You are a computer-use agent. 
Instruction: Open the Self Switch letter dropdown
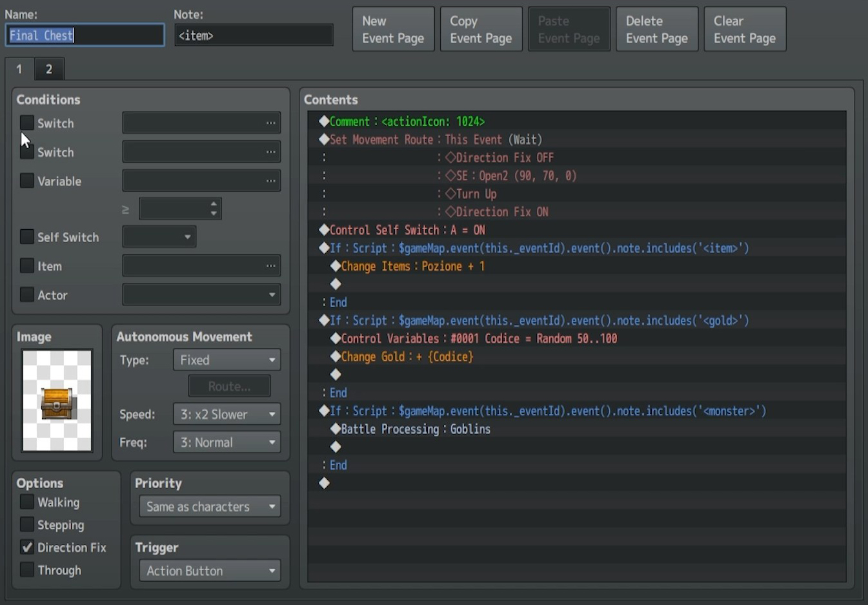point(159,236)
